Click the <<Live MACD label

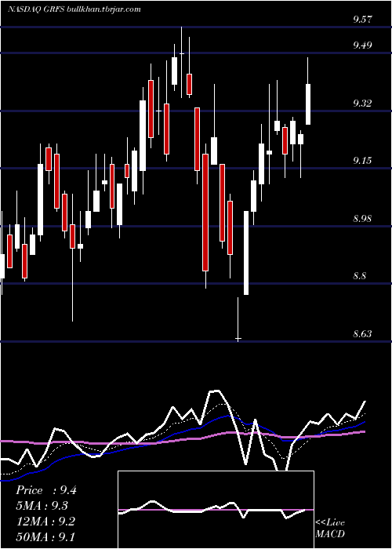pyautogui.click(x=330, y=528)
